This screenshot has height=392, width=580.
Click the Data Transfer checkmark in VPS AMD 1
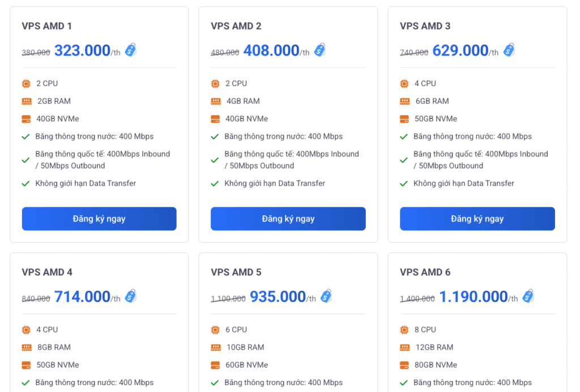point(25,184)
